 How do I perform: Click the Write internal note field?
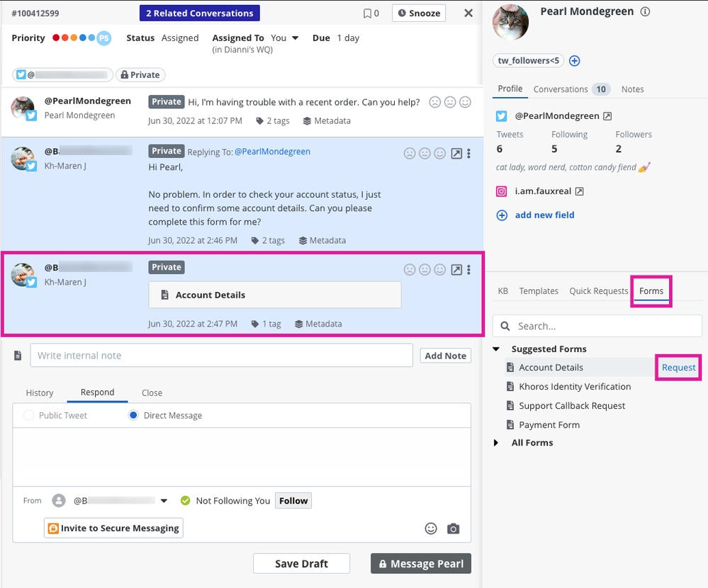221,356
